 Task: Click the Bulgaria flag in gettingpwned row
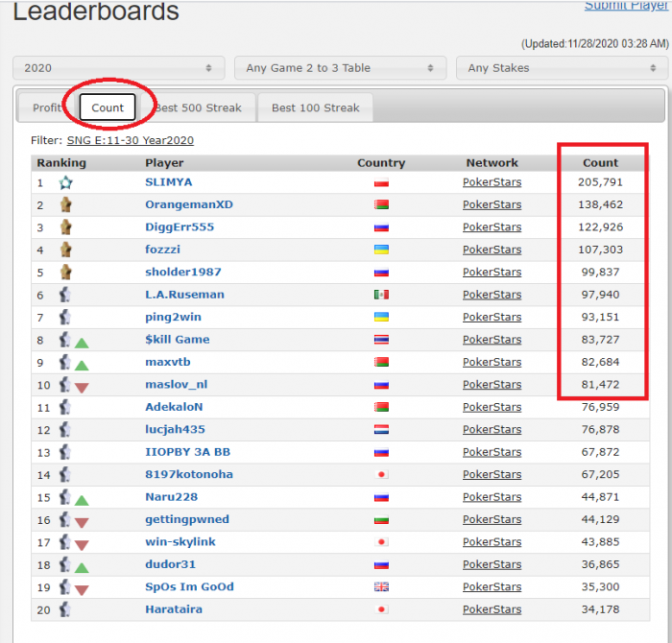381,519
